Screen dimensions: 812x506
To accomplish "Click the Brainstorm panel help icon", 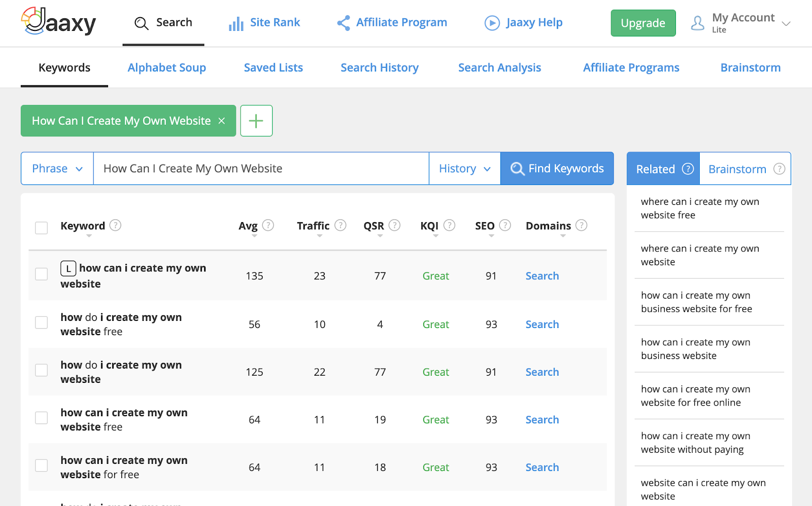I will point(779,169).
